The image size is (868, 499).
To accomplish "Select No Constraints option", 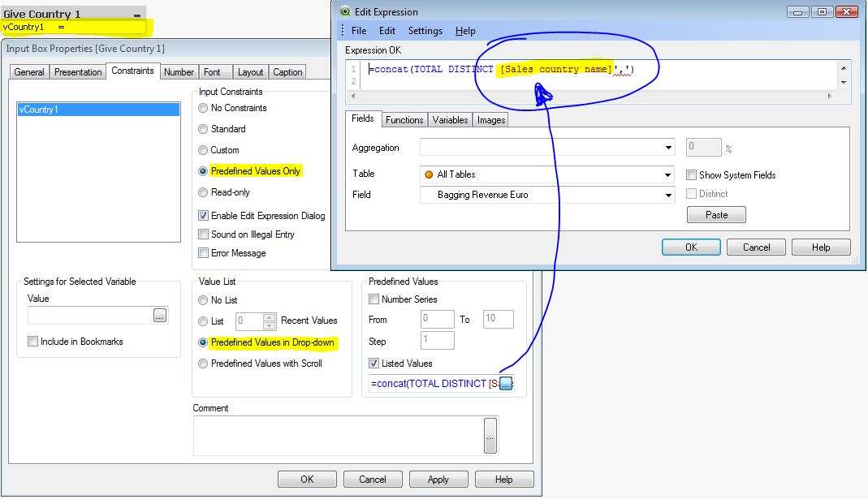I will pyautogui.click(x=203, y=108).
